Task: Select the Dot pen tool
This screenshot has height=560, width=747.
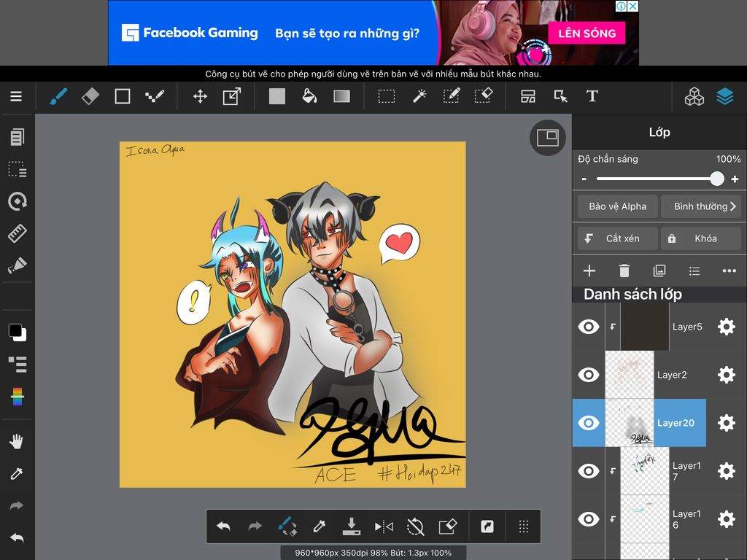Action: (x=155, y=96)
